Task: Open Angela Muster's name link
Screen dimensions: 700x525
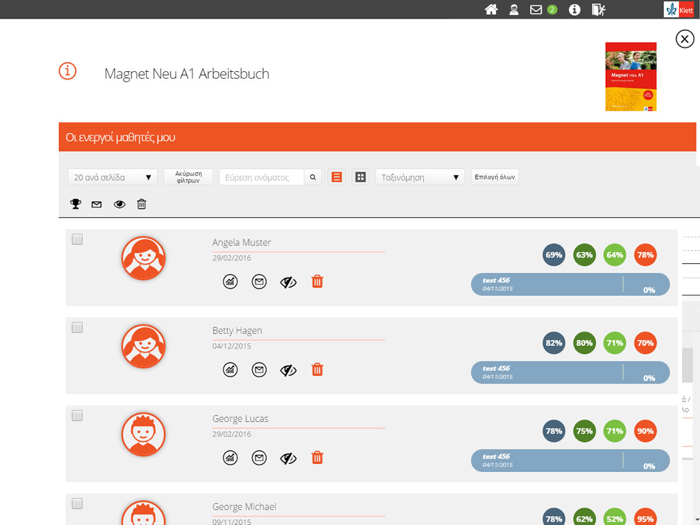Action: click(242, 242)
